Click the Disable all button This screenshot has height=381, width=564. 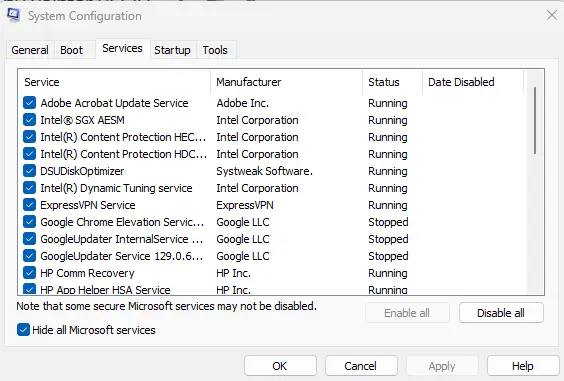(x=501, y=313)
